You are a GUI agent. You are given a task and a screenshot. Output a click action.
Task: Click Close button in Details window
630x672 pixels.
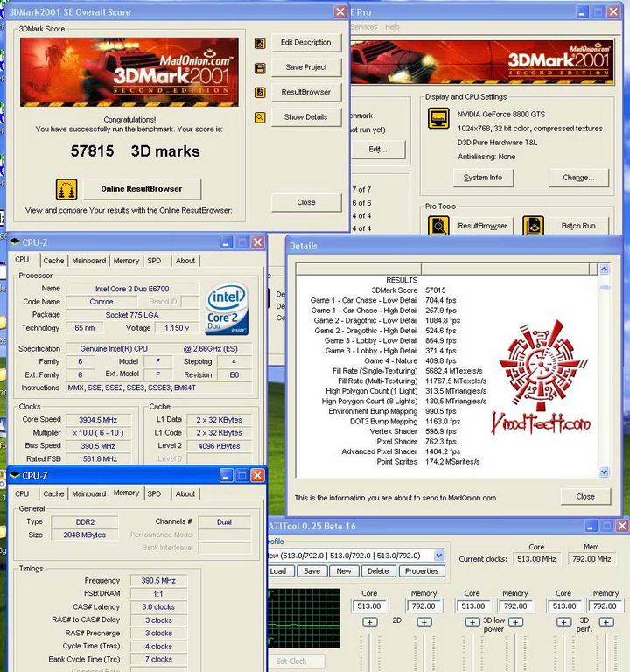[585, 497]
